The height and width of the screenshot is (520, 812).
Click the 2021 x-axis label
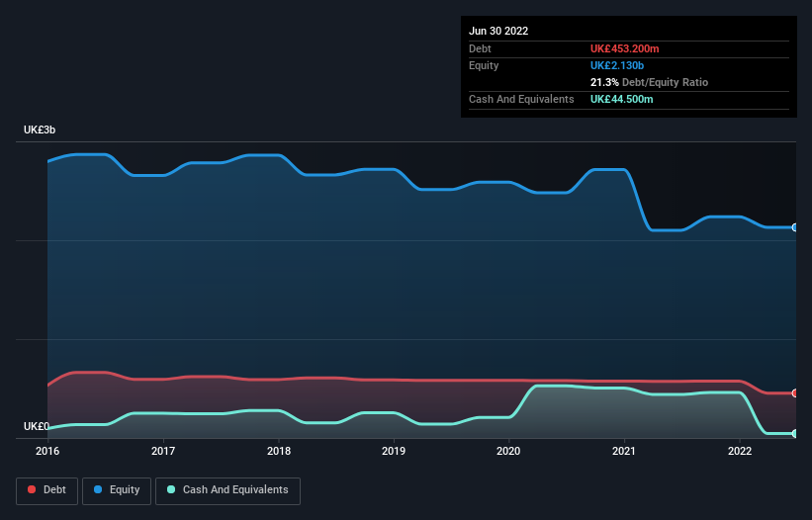(x=624, y=451)
